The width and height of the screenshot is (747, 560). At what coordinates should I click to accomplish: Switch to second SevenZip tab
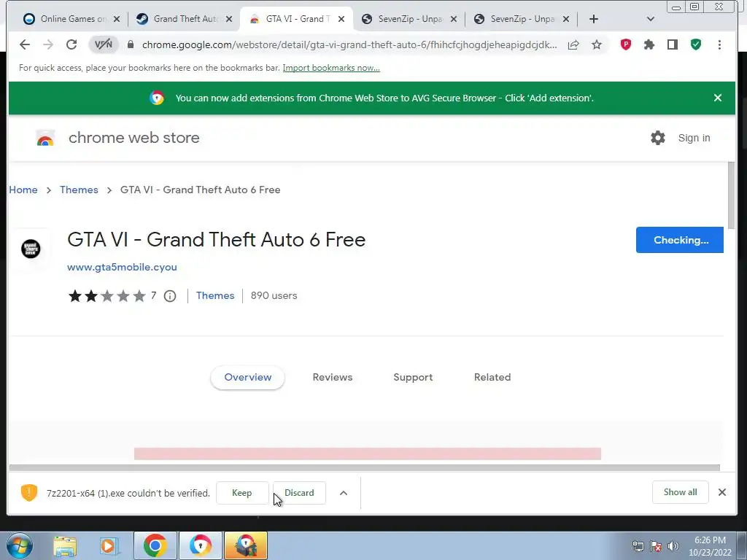click(522, 19)
